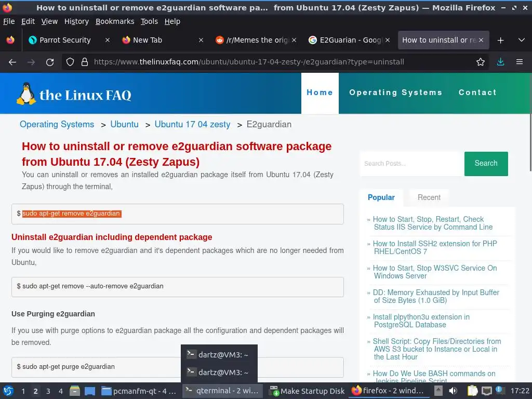
Task: Open the History menu
Action: click(77, 21)
